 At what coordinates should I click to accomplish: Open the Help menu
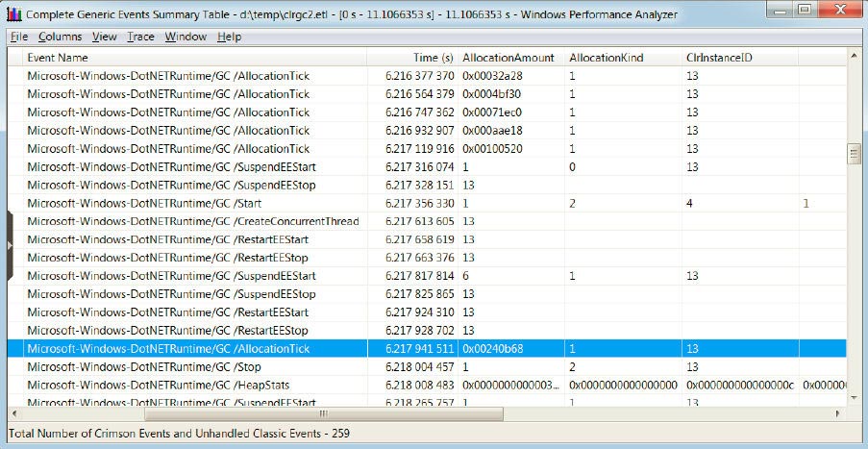(x=229, y=37)
